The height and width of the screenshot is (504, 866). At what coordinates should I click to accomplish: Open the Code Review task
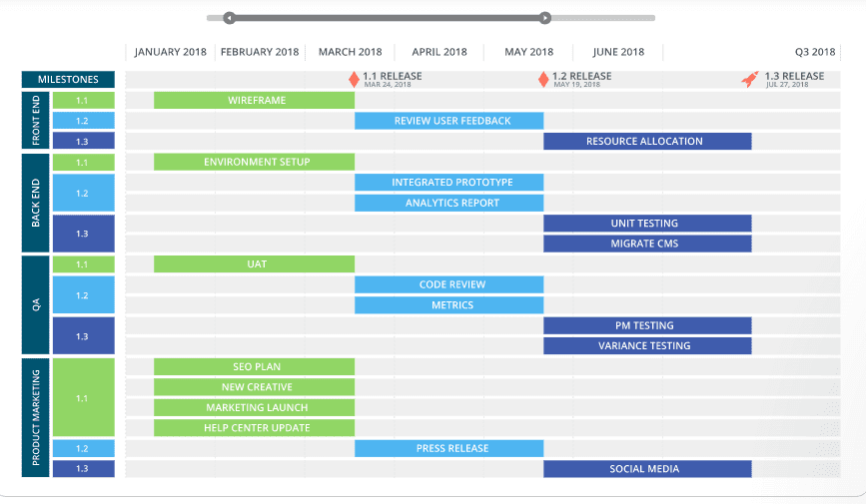pos(449,284)
